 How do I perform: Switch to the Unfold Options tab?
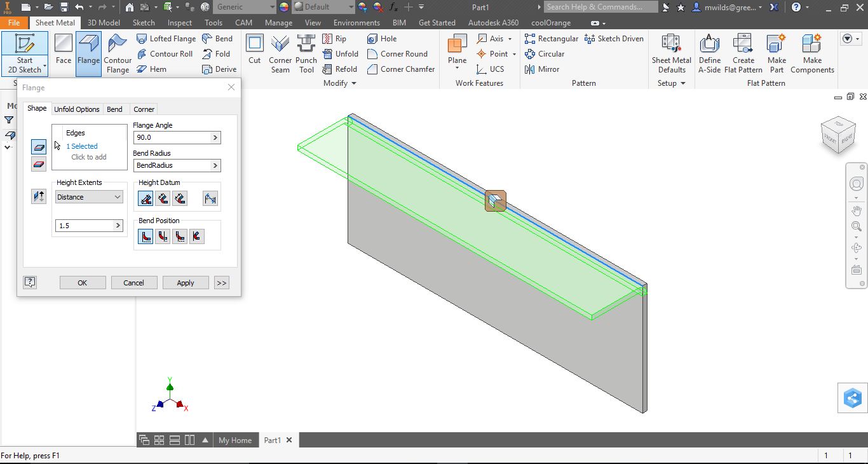(x=77, y=109)
